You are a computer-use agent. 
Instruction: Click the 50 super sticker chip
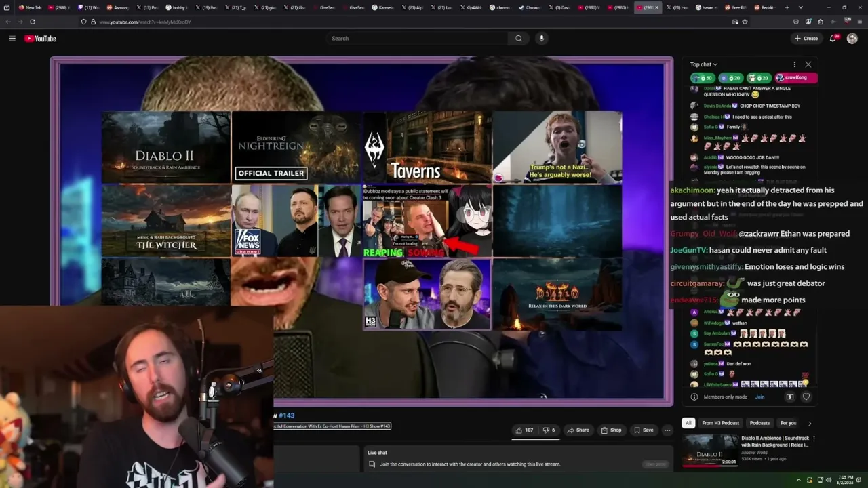click(703, 78)
